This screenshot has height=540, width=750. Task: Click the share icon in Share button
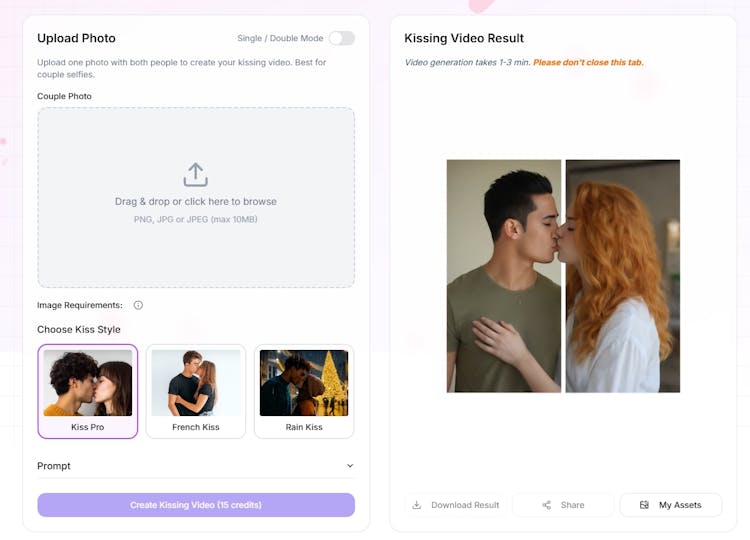click(546, 505)
